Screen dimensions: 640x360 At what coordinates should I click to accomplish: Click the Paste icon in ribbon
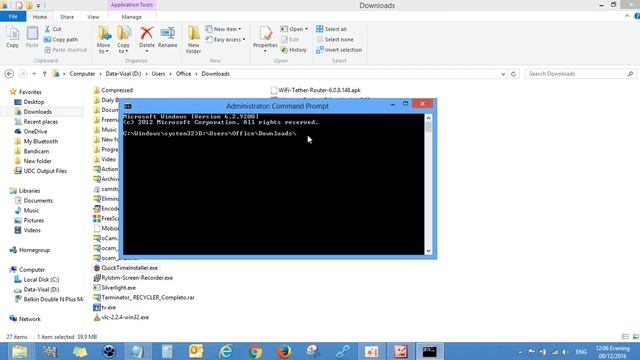[x=32, y=37]
